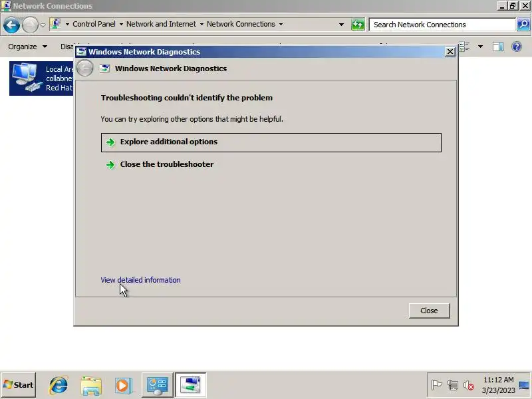Viewport: 532px width, 399px height.
Task: Open the Organize menu
Action: pos(27,47)
